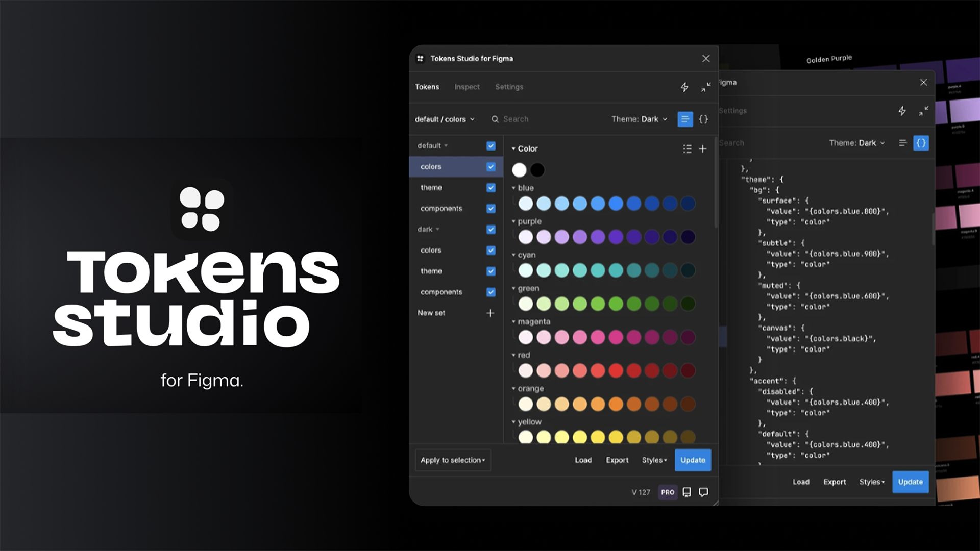Toggle list display icon in Color header
Viewport: 980px width, 551px height.
pos(687,148)
